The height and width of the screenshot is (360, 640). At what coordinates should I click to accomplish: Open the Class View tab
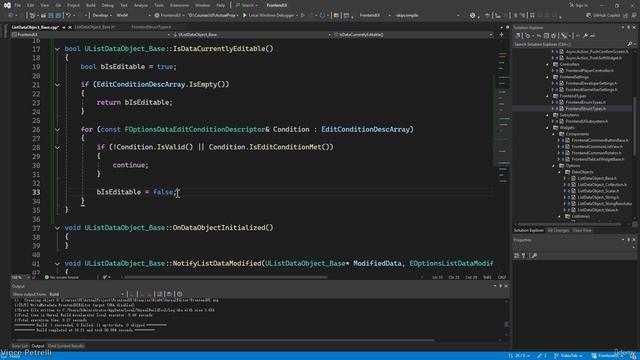point(582,230)
